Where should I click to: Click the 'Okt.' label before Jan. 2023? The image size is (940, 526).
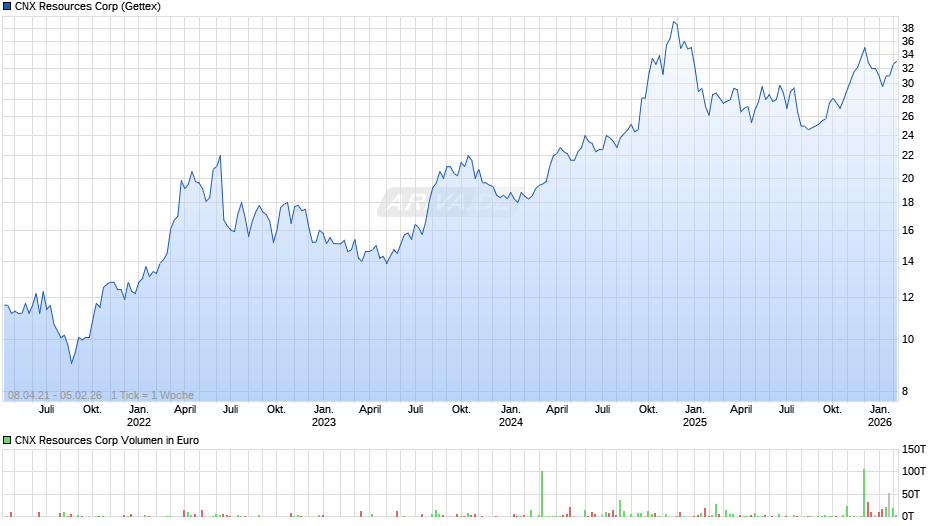[x=276, y=409]
